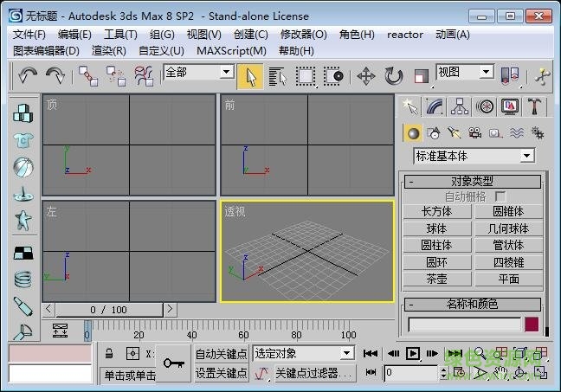561x392 pixels.
Task: Open the Modify panel tab
Action: pyautogui.click(x=435, y=106)
